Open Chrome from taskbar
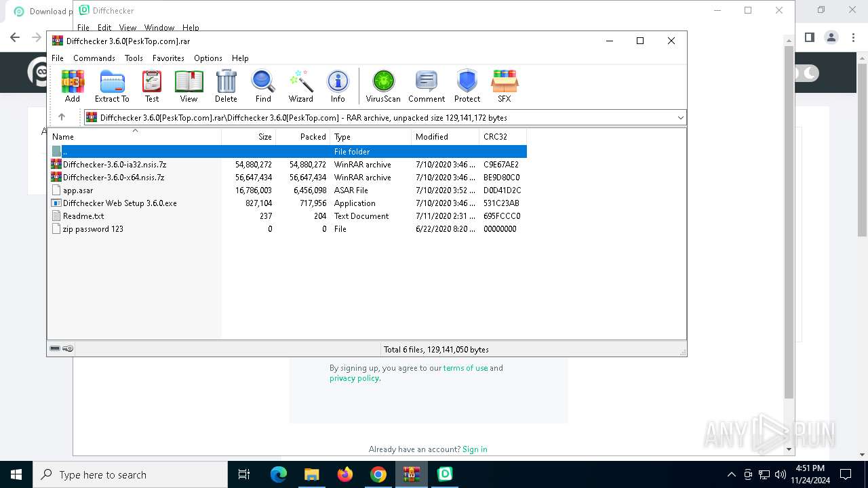868x488 pixels. coord(378,474)
